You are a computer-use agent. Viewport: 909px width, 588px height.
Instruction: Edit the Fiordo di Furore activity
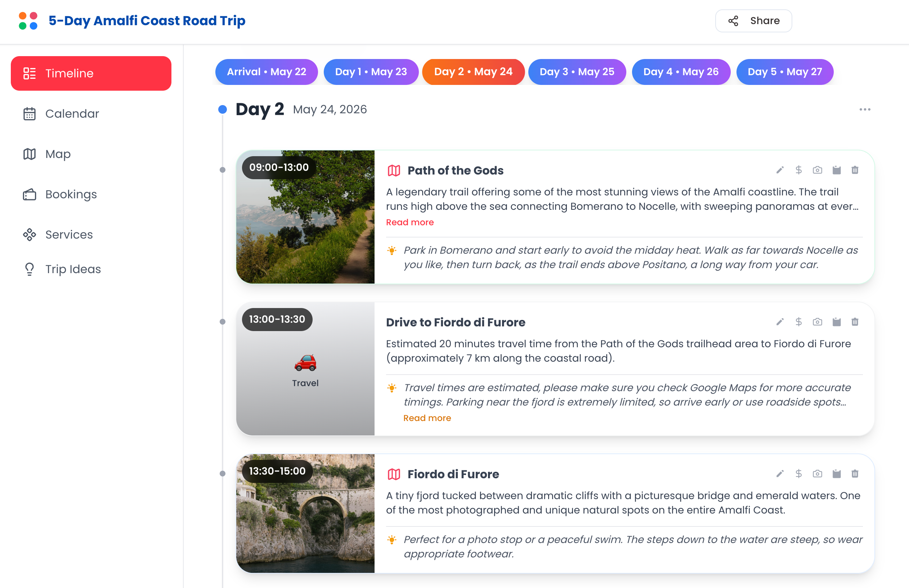tap(780, 474)
